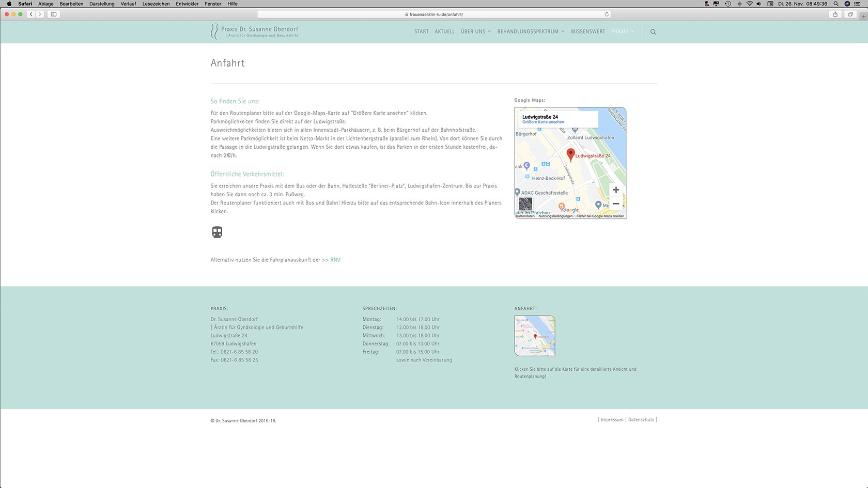This screenshot has height=488, width=868.
Task: Expand the Praxis dropdown menu
Action: (x=623, y=32)
